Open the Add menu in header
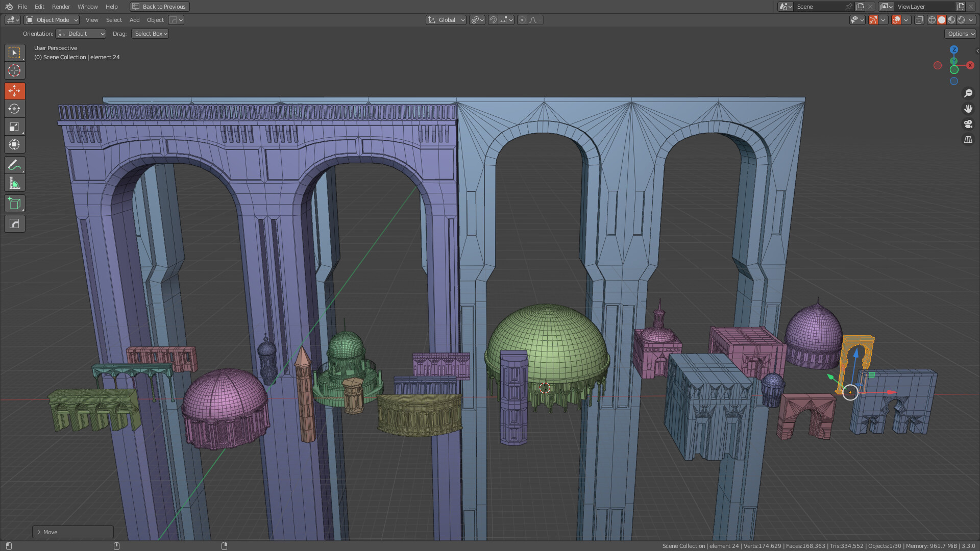980x551 pixels. click(134, 20)
